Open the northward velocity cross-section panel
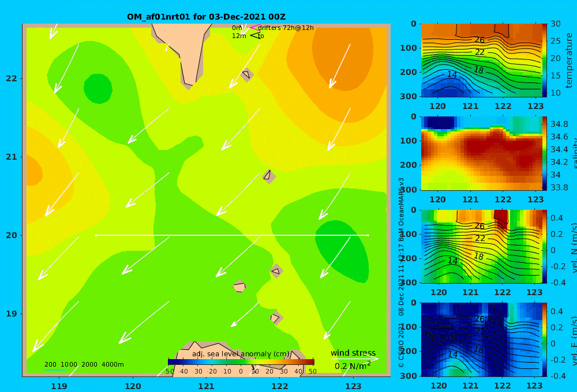Viewport: 577px width, 392px height. pyautogui.click(x=482, y=246)
